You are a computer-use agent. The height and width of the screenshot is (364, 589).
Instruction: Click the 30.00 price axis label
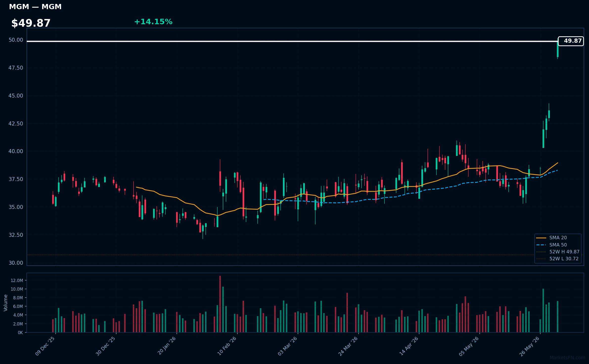click(x=16, y=263)
